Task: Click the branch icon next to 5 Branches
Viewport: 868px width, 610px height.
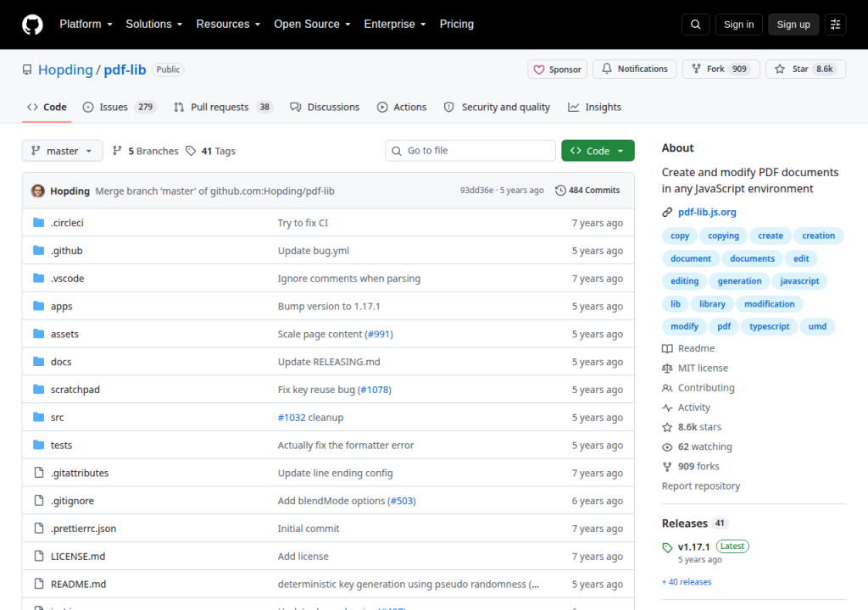Action: [117, 151]
